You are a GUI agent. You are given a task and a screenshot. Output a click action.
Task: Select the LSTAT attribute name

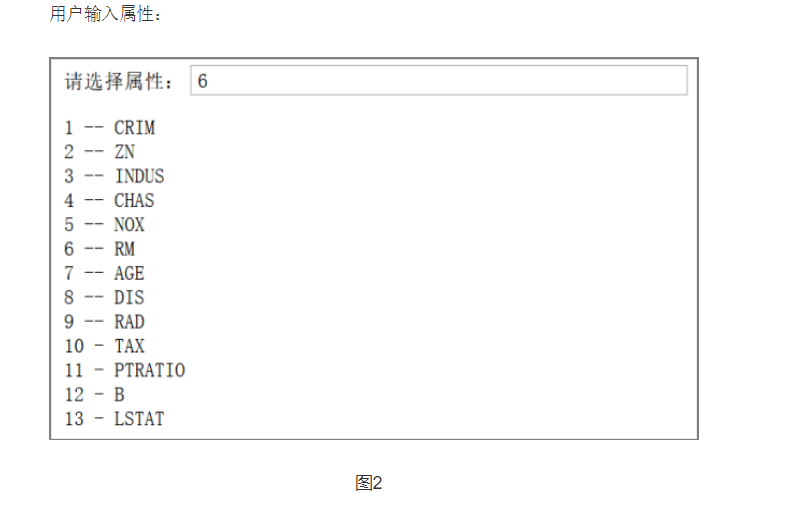(139, 419)
